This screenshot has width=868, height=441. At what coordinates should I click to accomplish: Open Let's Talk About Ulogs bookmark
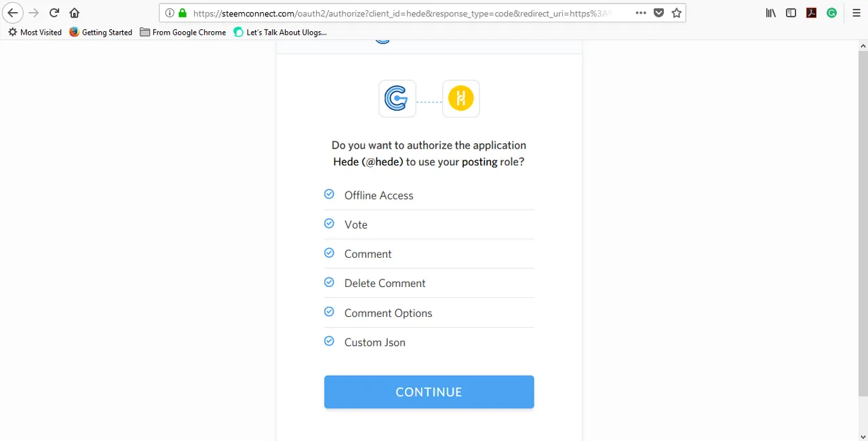tap(280, 32)
